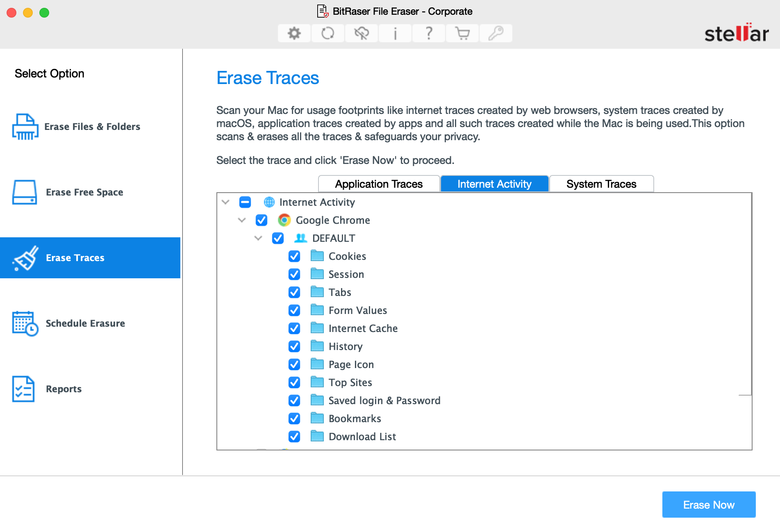Viewport: 780px width, 532px height.
Task: Click the Erase Files & Folders shredder icon
Action: pyautogui.click(x=25, y=127)
